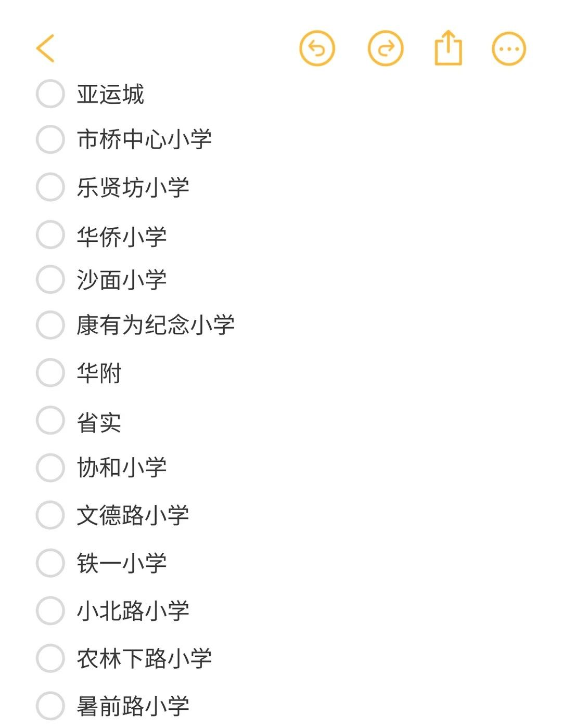This screenshot has height=728, width=562.
Task: Toggle the 小北路小学 checkbox
Action: 50,610
